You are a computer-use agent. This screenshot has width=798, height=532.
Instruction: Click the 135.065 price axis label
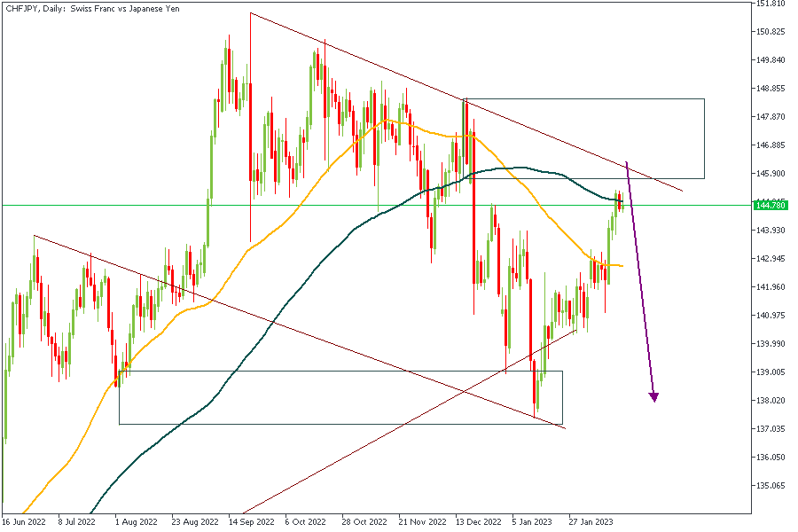(x=771, y=486)
